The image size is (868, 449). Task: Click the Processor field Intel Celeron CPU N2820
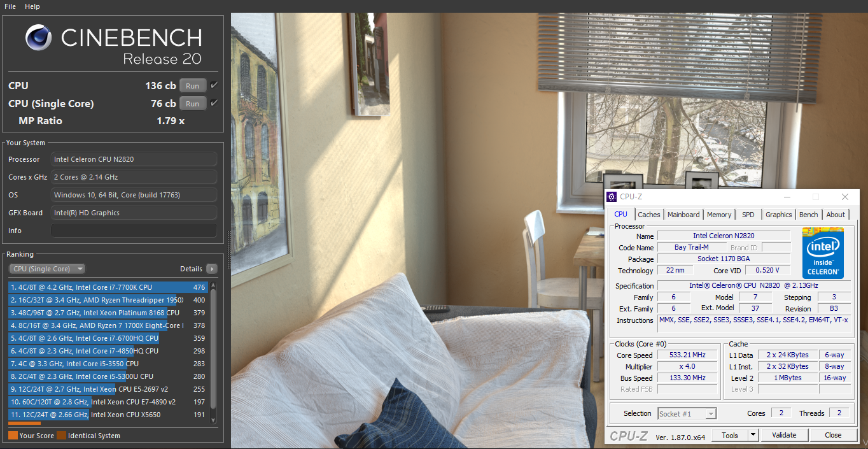pyautogui.click(x=134, y=159)
